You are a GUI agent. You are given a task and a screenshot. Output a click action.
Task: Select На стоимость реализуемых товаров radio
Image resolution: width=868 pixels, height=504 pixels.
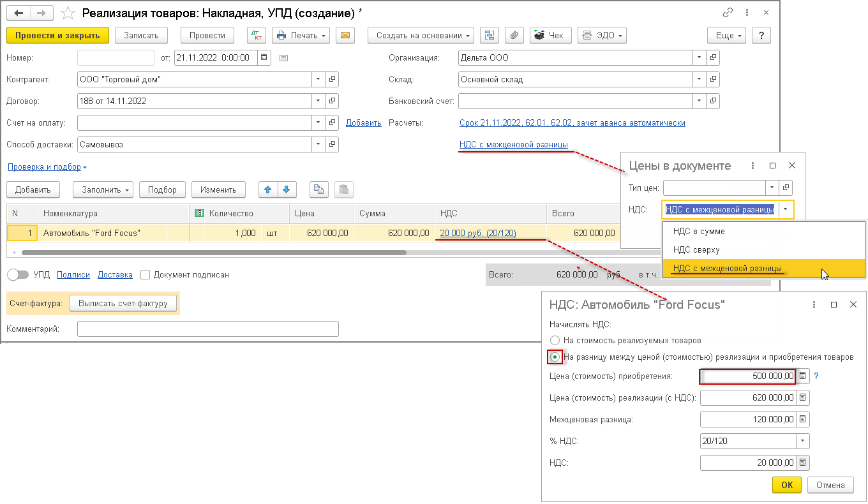click(555, 340)
